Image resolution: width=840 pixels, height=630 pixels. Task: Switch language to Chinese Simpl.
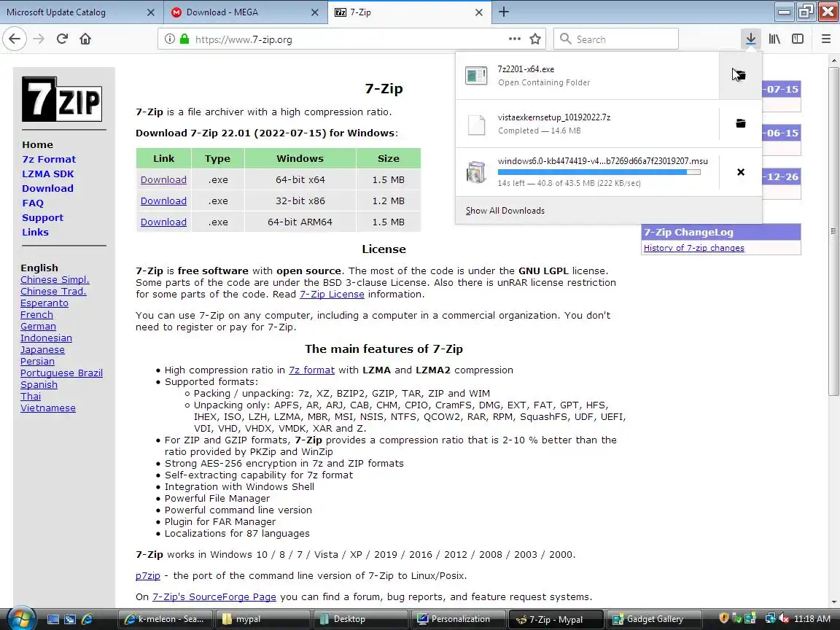click(55, 280)
